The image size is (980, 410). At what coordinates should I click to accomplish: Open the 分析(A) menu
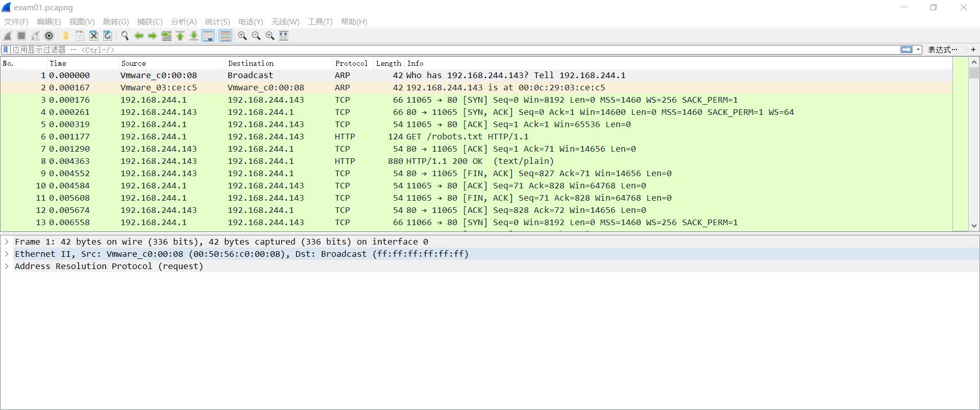pyautogui.click(x=184, y=22)
